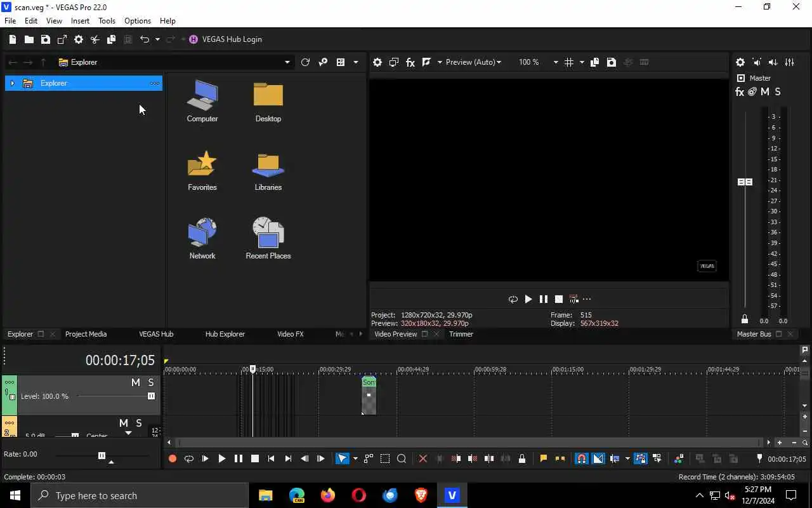This screenshot has width=812, height=508.
Task: Open the Insert menu
Action: click(x=80, y=21)
